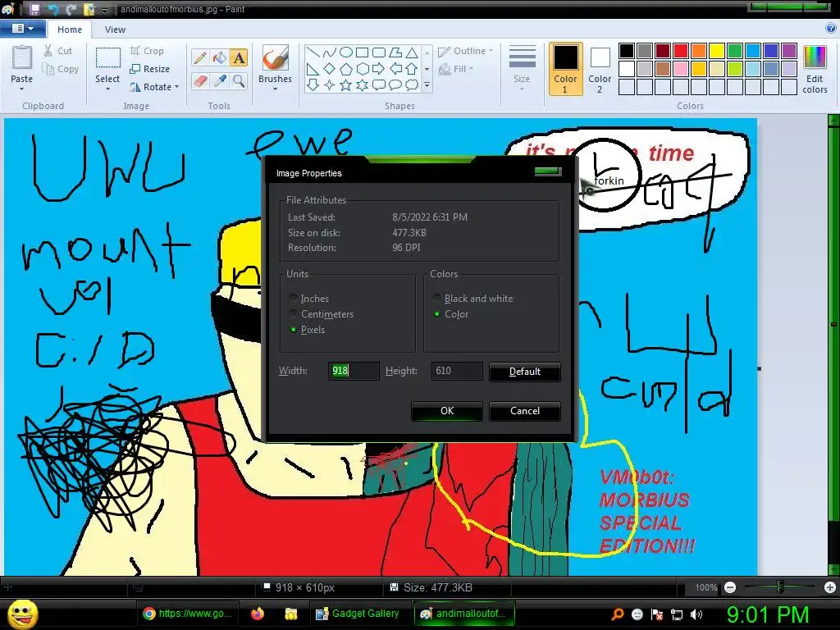Pick the yellow color swatch
Viewport: 840px width, 630px height.
point(717,51)
